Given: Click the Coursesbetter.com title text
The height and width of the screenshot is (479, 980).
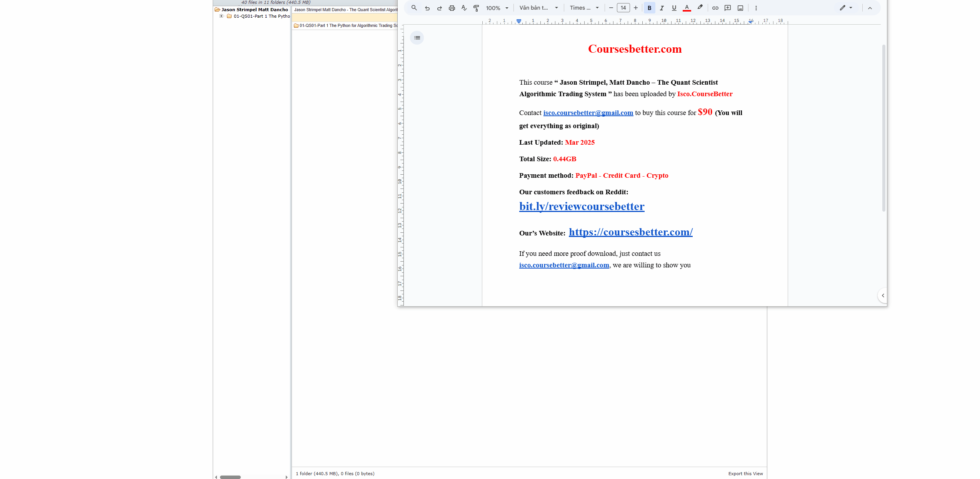Looking at the screenshot, I should [x=635, y=49].
